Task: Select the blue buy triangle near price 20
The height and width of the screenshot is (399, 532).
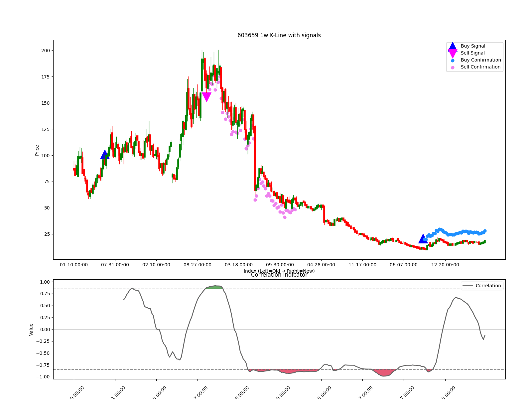Action: (x=423, y=239)
